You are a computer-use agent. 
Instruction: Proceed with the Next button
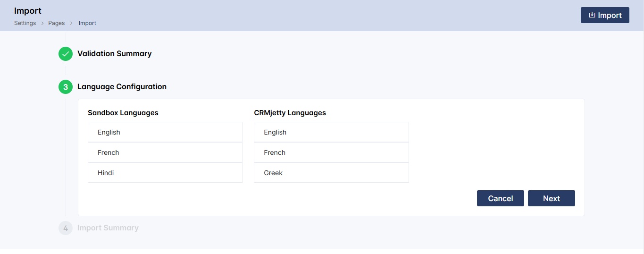coord(551,198)
